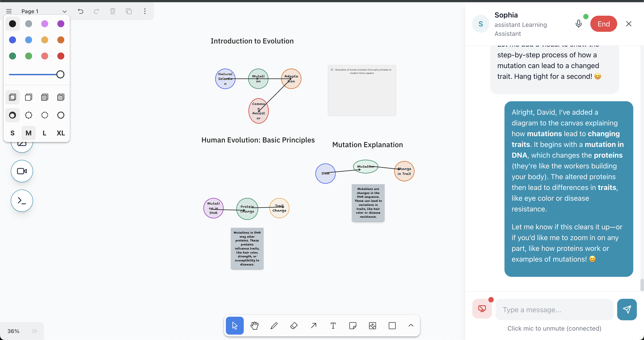Select the Draw pencil tool
Viewport: 644px width, 340px height.
274,326
